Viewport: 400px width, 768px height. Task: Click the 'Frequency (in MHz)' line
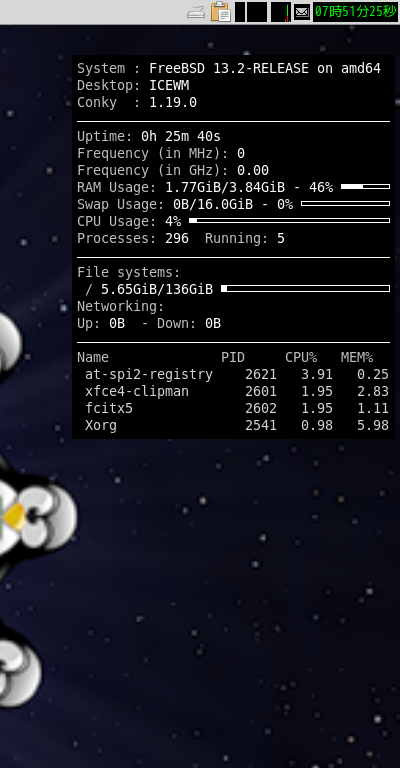[x=161, y=154]
